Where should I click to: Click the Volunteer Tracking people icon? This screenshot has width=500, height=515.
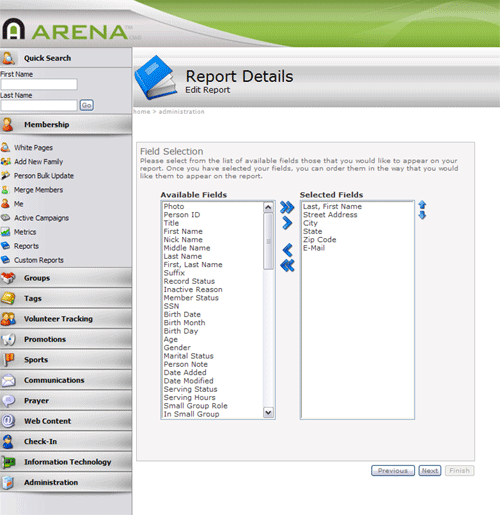tap(8, 319)
